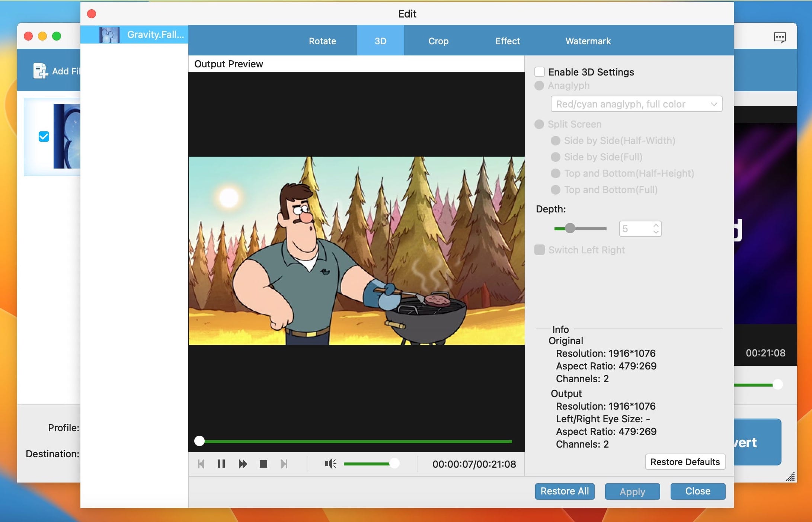Go to the next frame in the playback bar

[284, 464]
